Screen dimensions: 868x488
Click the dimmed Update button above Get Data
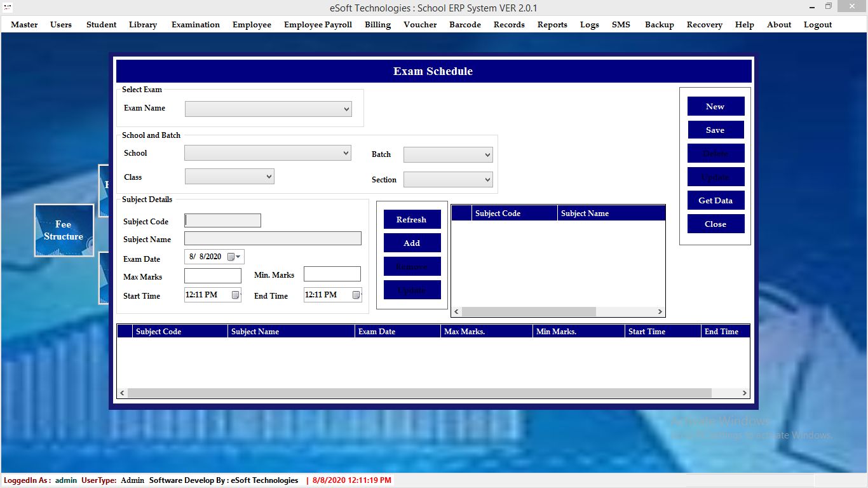click(715, 177)
